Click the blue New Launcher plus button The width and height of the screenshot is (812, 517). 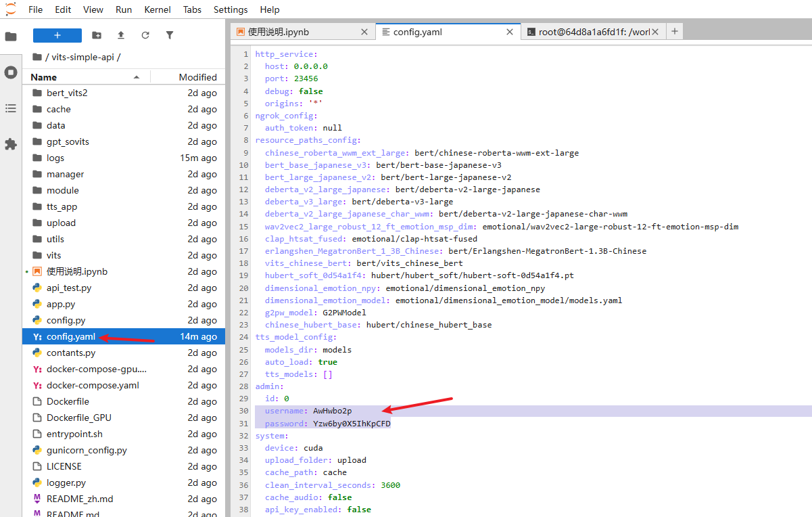click(57, 35)
